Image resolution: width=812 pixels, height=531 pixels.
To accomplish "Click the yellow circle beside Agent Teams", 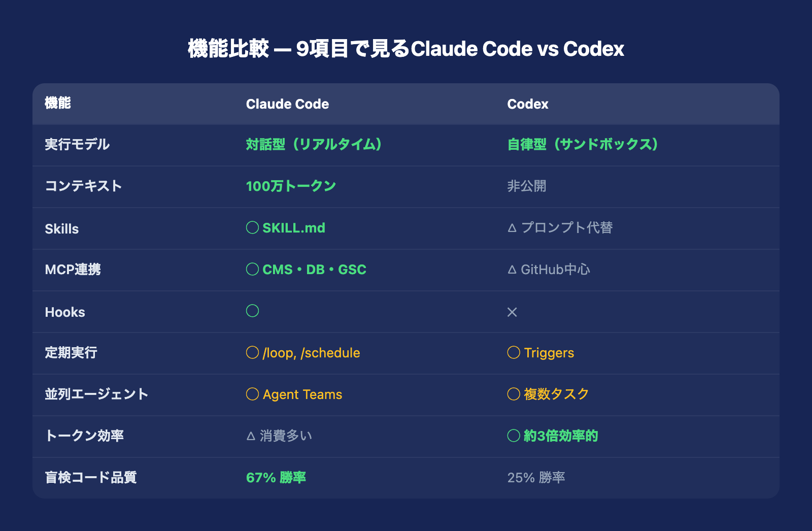I will coord(252,394).
